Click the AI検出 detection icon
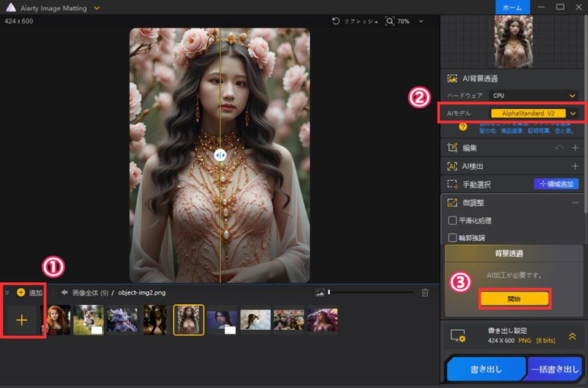 pyautogui.click(x=452, y=166)
